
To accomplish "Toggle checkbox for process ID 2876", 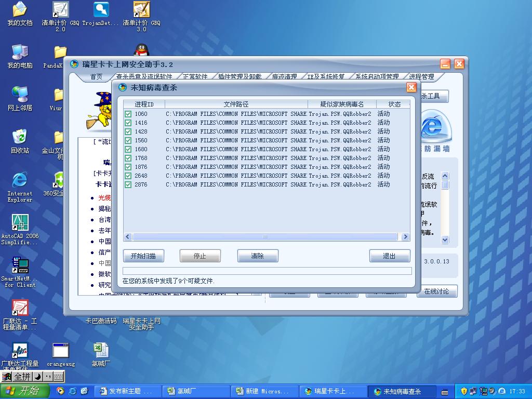I will (128, 184).
